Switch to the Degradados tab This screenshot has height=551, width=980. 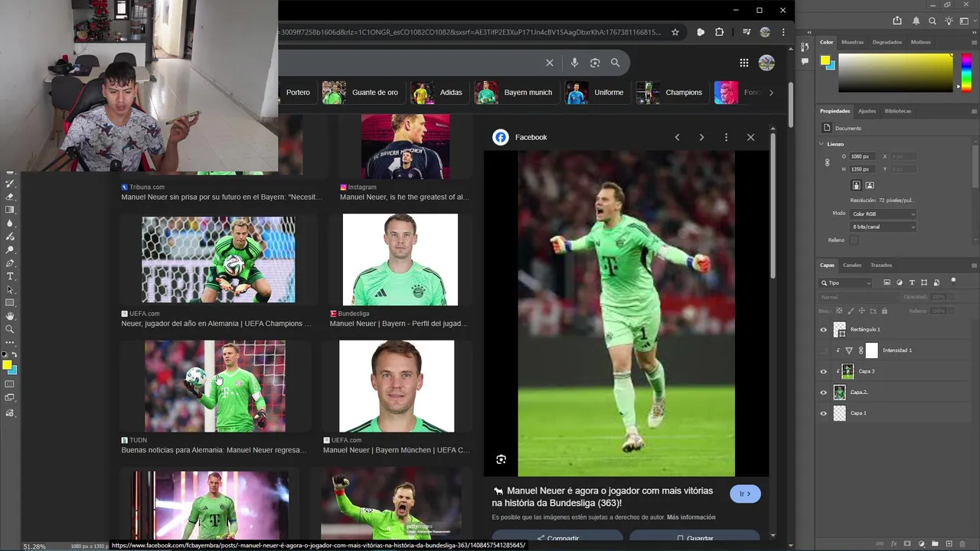coord(887,42)
